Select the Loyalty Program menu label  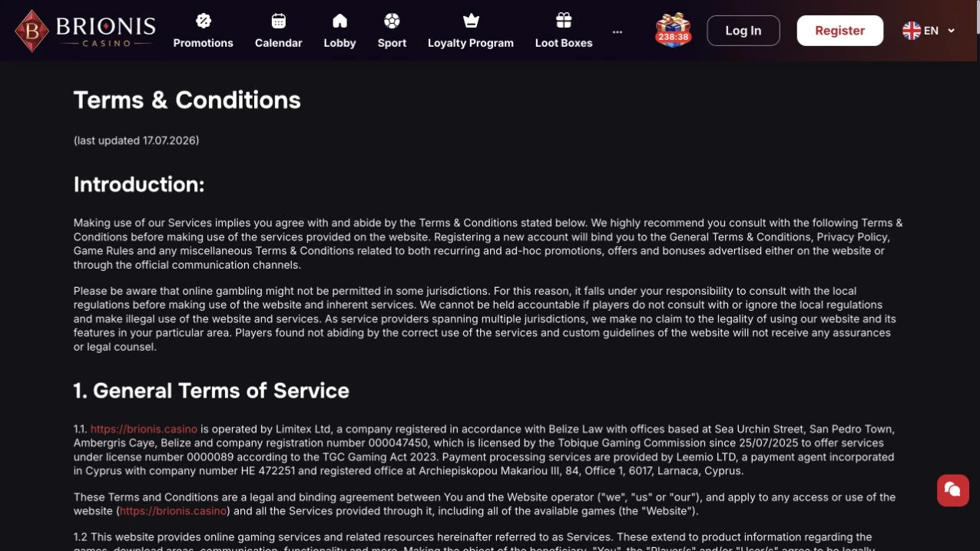tap(471, 43)
